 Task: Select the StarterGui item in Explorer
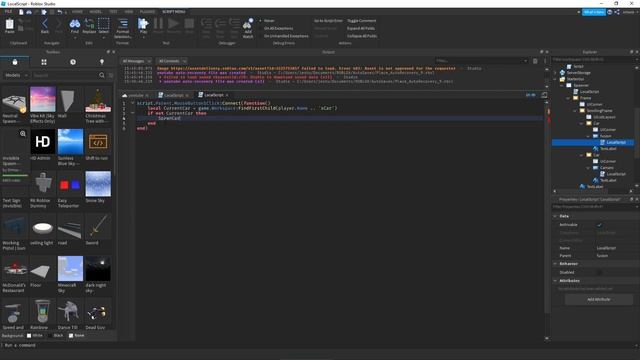click(575, 79)
